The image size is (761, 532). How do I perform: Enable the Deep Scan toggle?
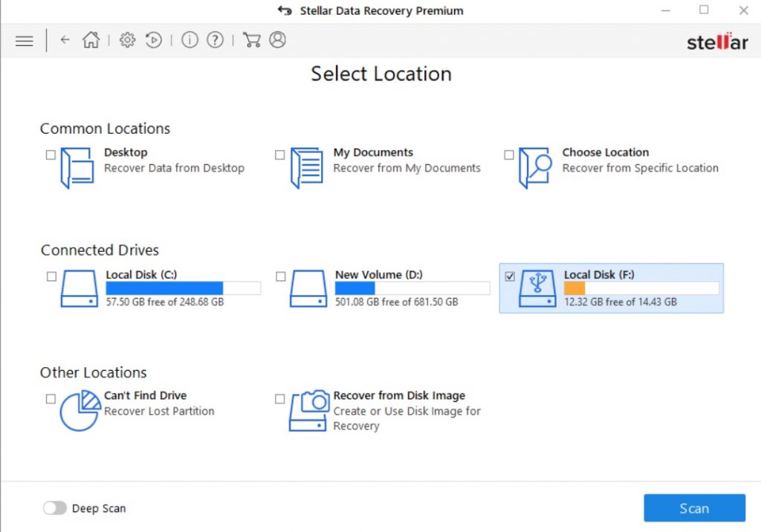(54, 508)
